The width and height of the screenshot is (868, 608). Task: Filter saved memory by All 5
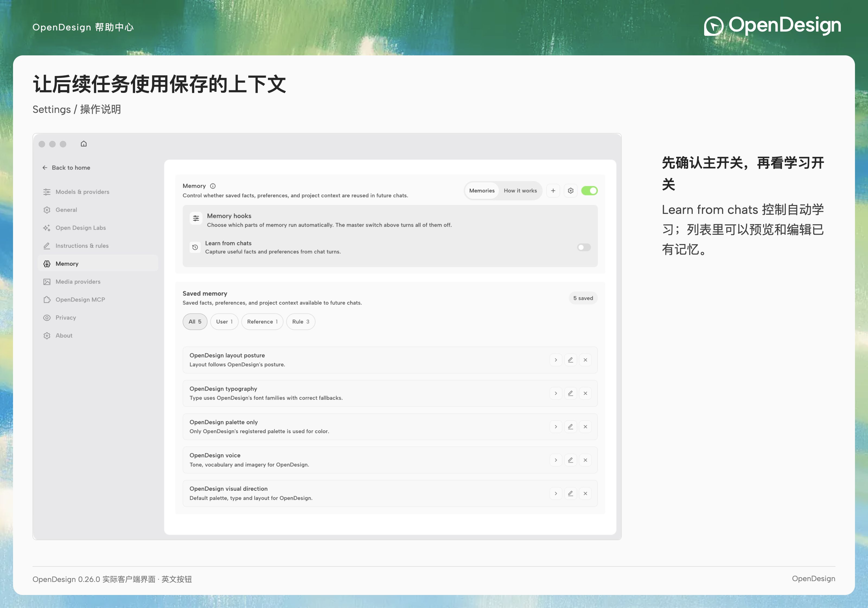(x=195, y=322)
